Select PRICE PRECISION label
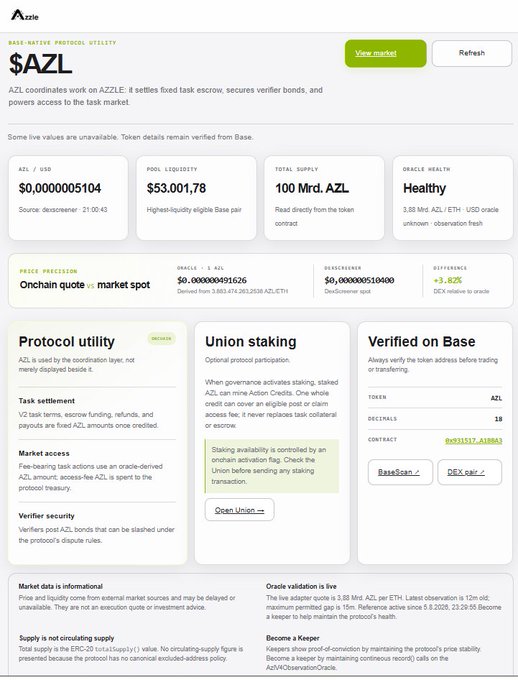This screenshot has width=518, height=680. pyautogui.click(x=48, y=271)
